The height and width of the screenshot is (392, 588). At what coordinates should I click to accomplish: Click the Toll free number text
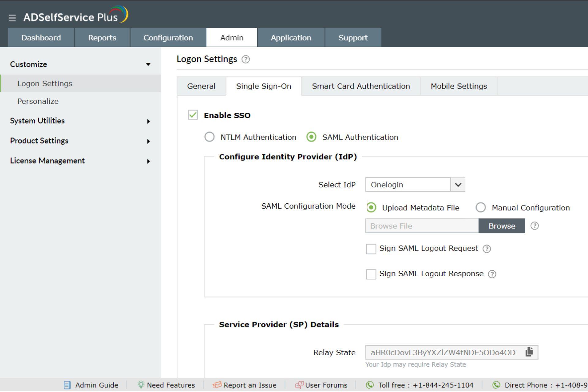[426, 385]
